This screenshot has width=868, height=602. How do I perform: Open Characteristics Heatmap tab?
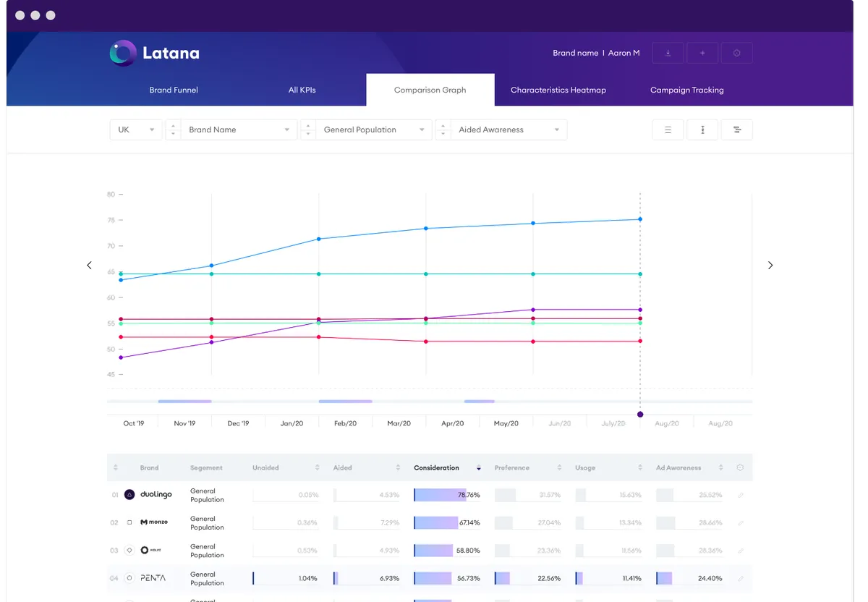tap(558, 90)
